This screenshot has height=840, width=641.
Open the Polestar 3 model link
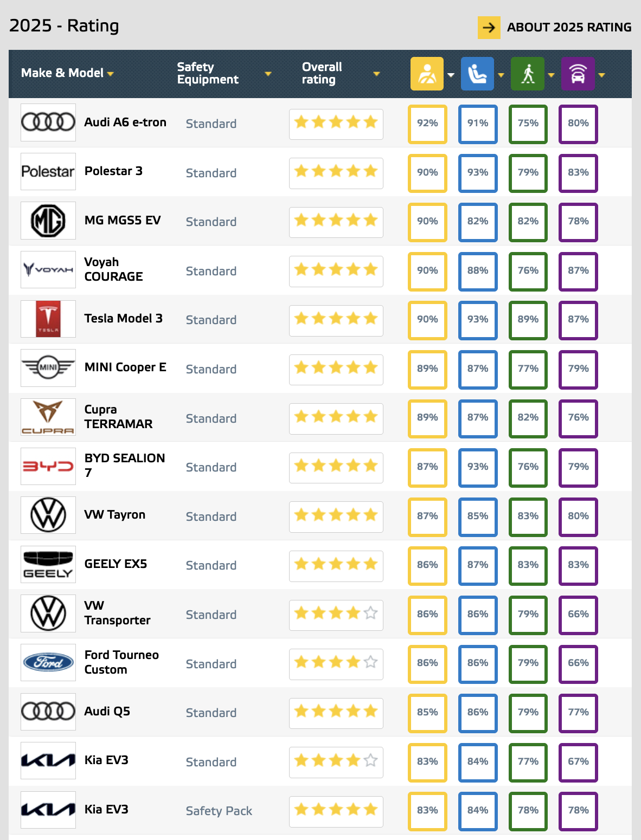(113, 171)
